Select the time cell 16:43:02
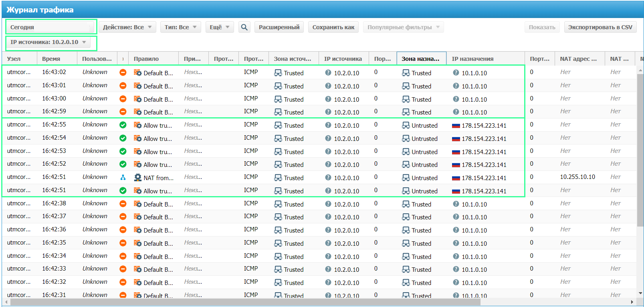This screenshot has height=307, width=644. click(x=54, y=72)
